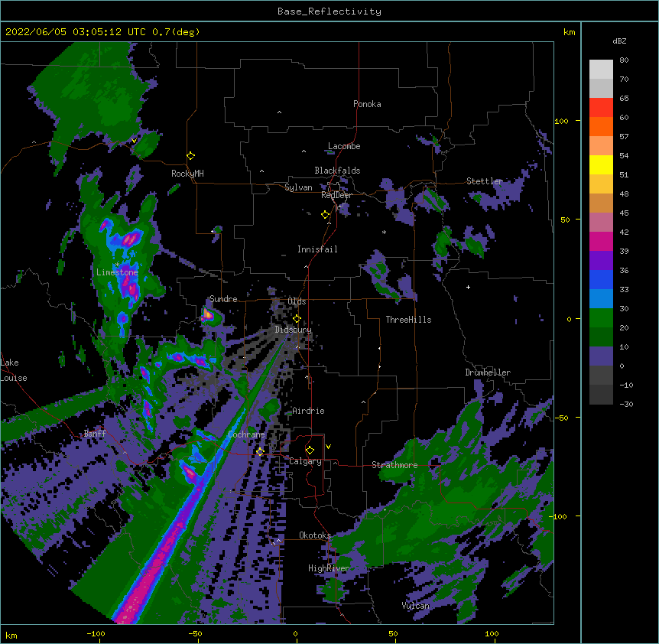The width and height of the screenshot is (659, 644).
Task: Click the Innisfail label
Action: coord(317,249)
